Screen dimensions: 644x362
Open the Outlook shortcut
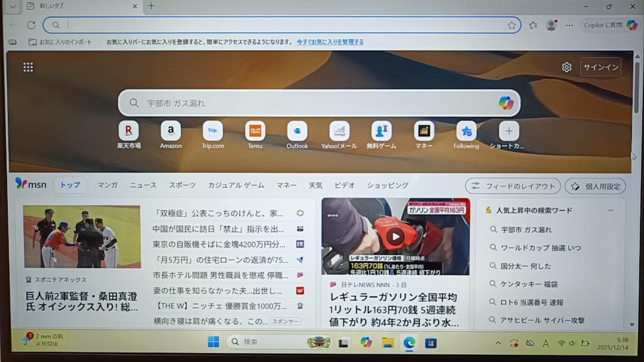pyautogui.click(x=297, y=131)
